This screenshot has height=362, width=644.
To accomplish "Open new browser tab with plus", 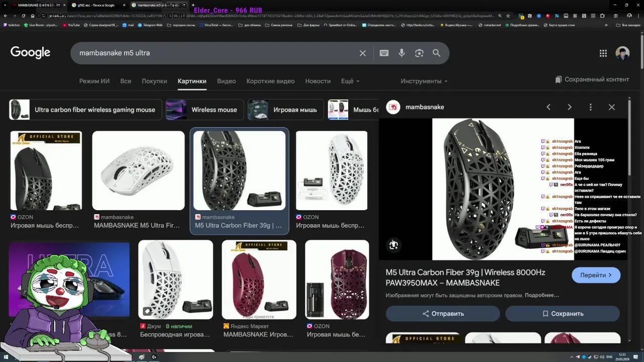I will pos(193,5).
